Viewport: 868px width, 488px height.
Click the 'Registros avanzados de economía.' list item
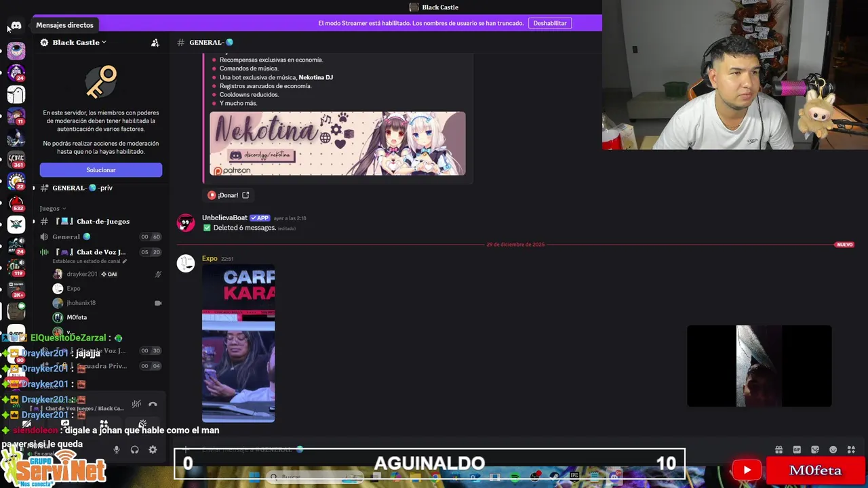266,86
